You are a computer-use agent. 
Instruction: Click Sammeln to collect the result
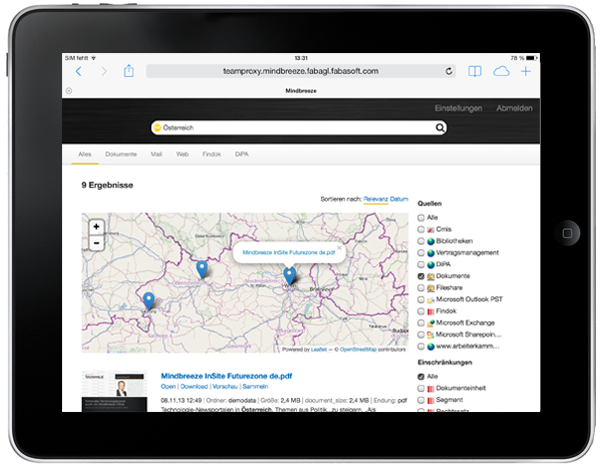point(255,386)
